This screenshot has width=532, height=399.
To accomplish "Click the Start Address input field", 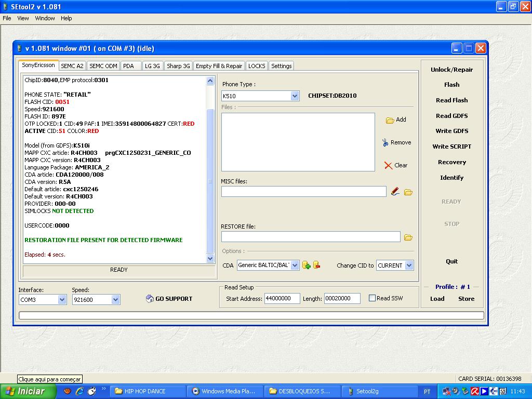I will click(282, 299).
